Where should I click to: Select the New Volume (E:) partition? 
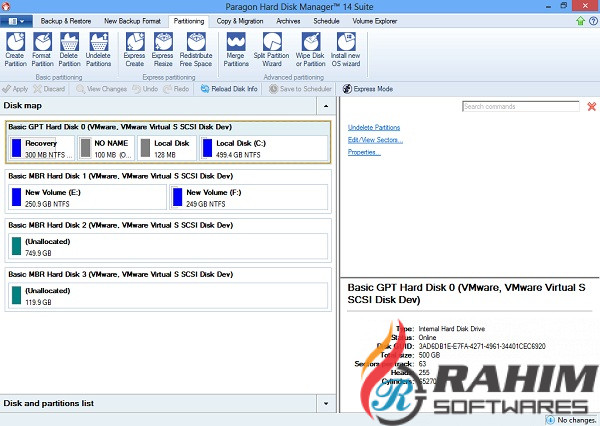pyautogui.click(x=87, y=197)
